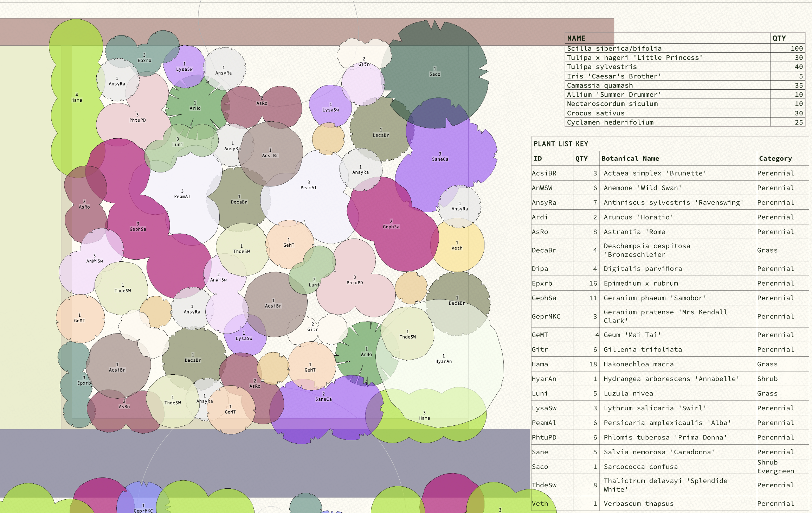Click the "Astrantia 'Roma" botanical name
This screenshot has width=812, height=513.
pyautogui.click(x=634, y=232)
